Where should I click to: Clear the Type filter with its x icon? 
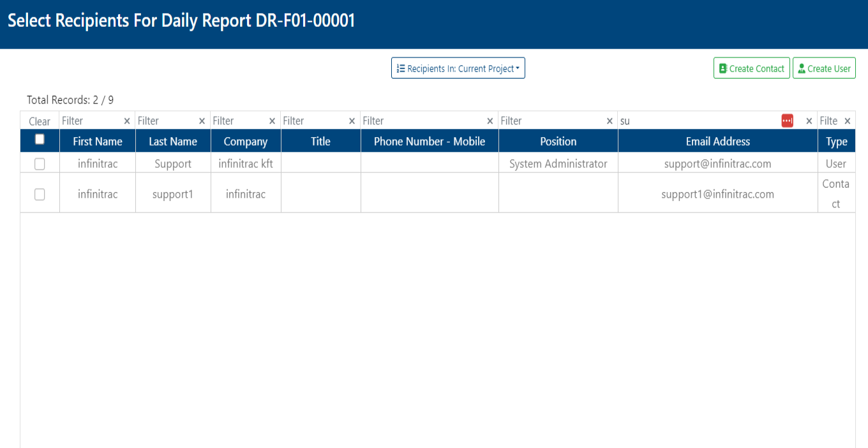pos(848,121)
